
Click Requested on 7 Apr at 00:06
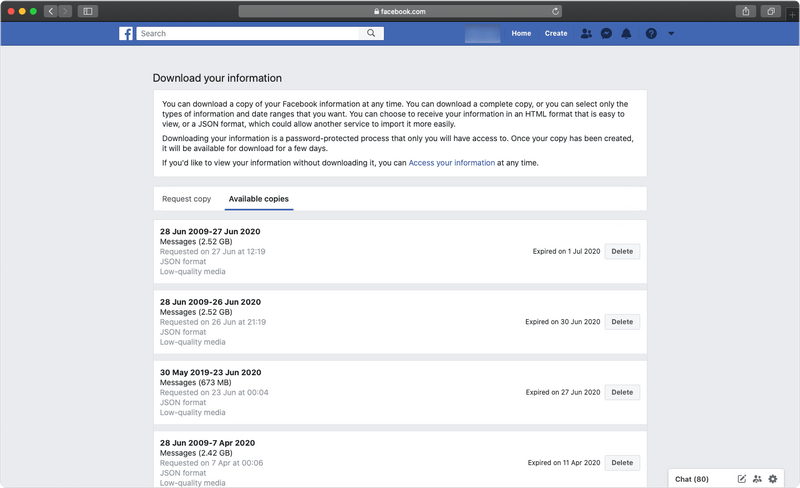[212, 462]
